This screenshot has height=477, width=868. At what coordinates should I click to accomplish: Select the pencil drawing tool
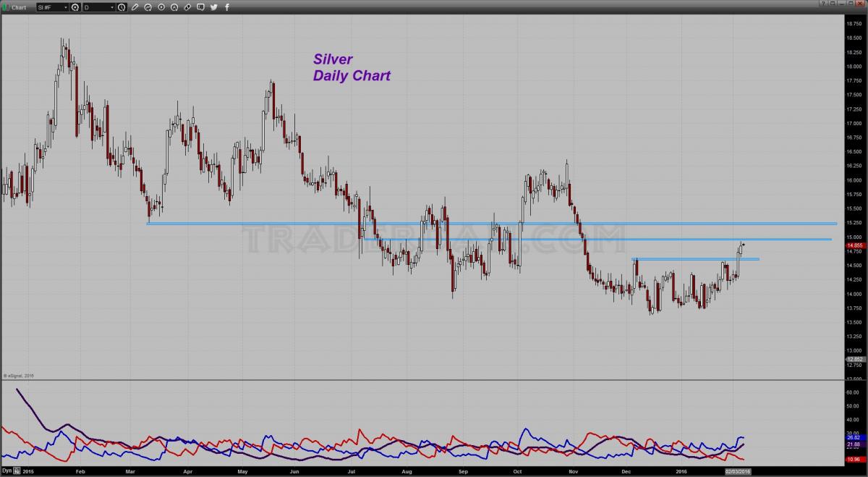(135, 7)
